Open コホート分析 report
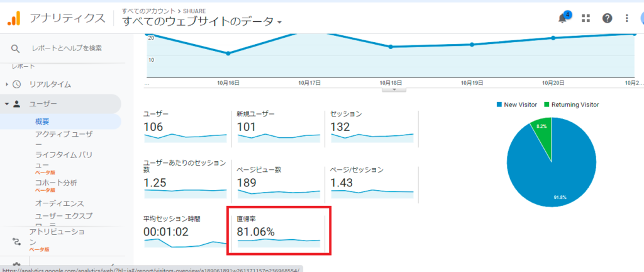Image resolution: width=644 pixels, height=272 pixels. 56,183
